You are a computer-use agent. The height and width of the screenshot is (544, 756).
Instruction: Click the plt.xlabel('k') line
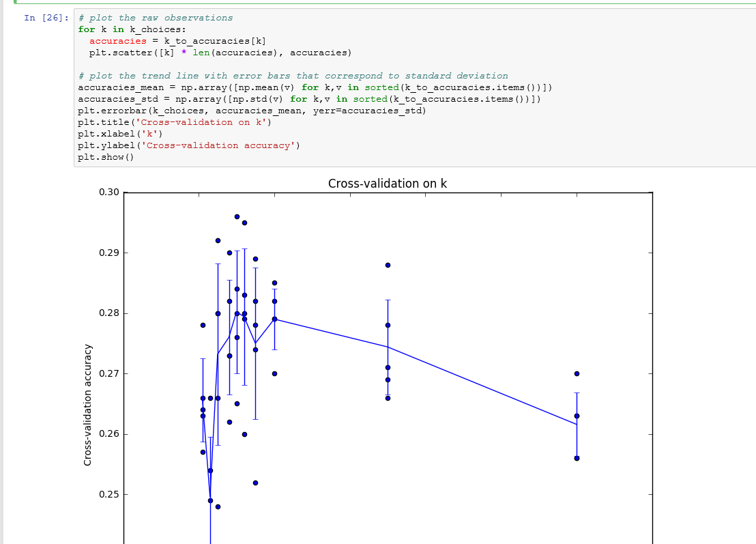tap(119, 134)
